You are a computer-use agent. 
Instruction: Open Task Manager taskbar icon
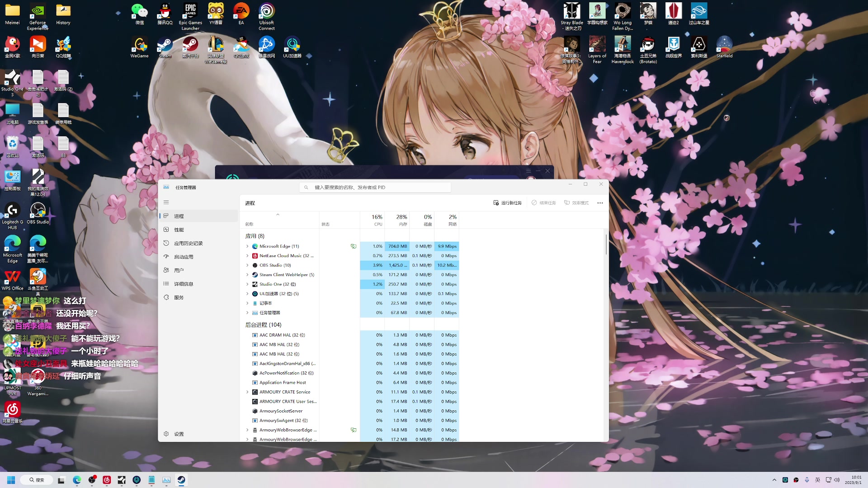166,480
